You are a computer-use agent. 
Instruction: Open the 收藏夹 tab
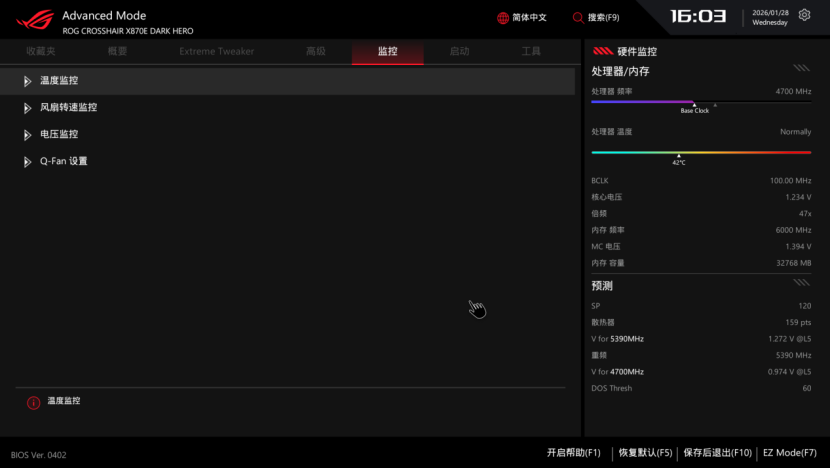click(41, 51)
